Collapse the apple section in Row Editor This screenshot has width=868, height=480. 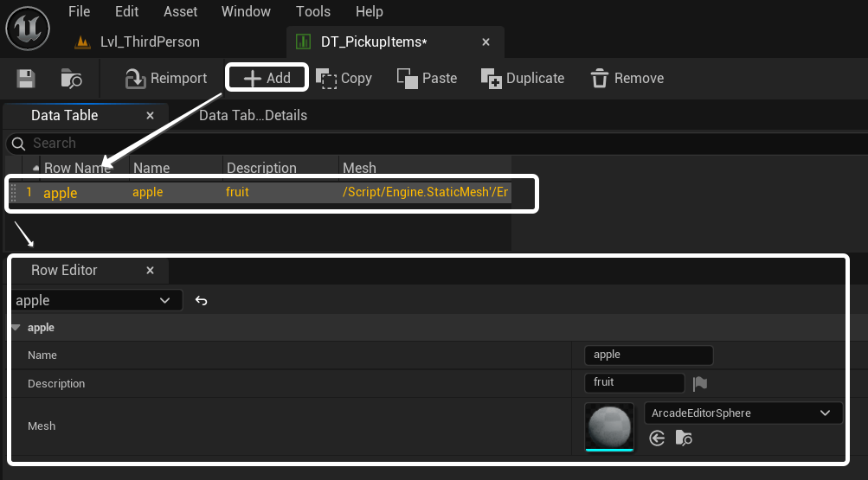point(17,328)
